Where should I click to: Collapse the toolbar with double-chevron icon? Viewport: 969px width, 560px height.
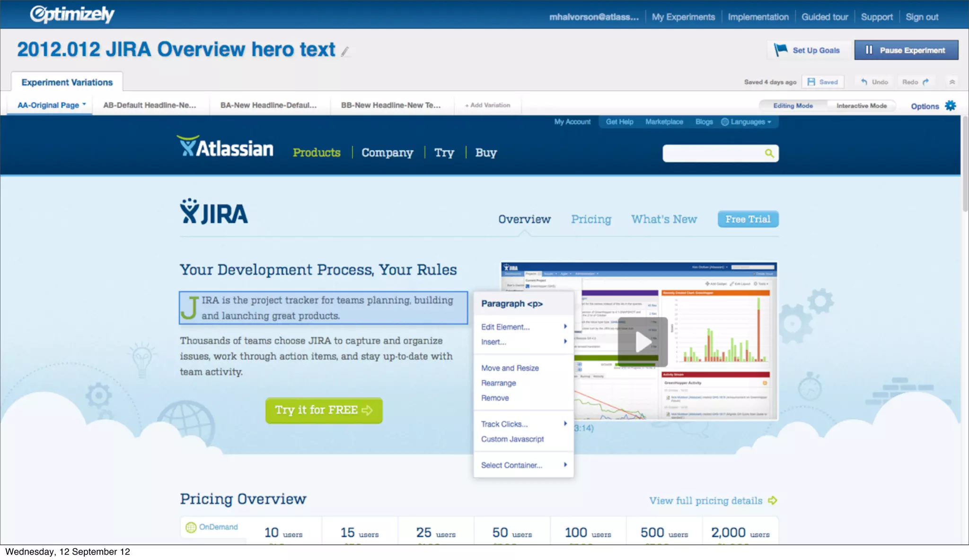952,82
